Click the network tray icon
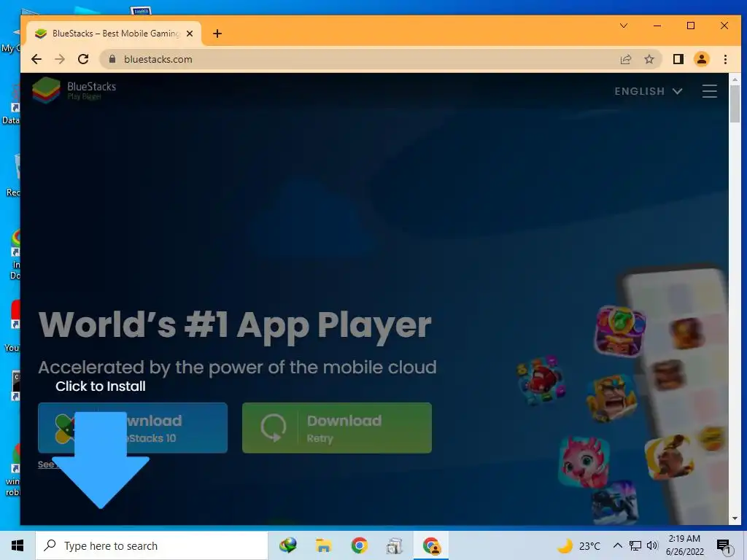This screenshot has width=747, height=560. [x=635, y=545]
